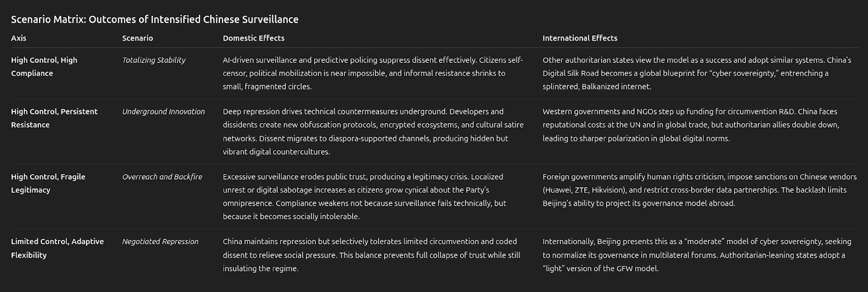This screenshot has height=292, width=868.
Task: Select the Western governments and NGOs paragraph
Action: point(691,125)
